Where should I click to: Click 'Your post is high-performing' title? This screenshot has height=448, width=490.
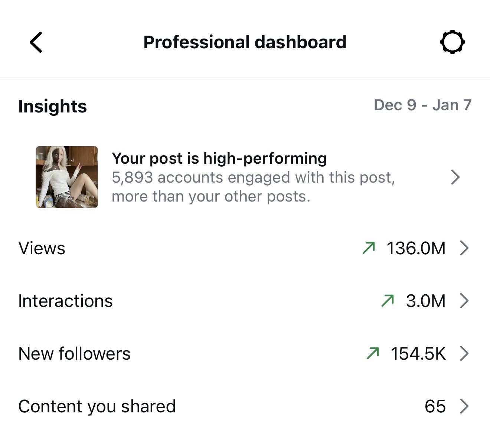tap(219, 158)
